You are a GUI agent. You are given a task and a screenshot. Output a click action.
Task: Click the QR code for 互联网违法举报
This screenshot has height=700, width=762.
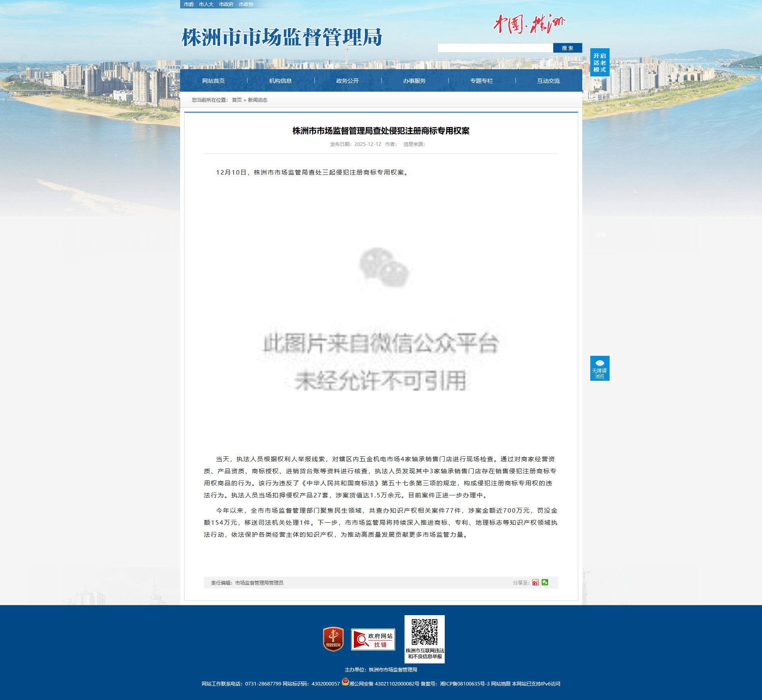pyautogui.click(x=424, y=632)
